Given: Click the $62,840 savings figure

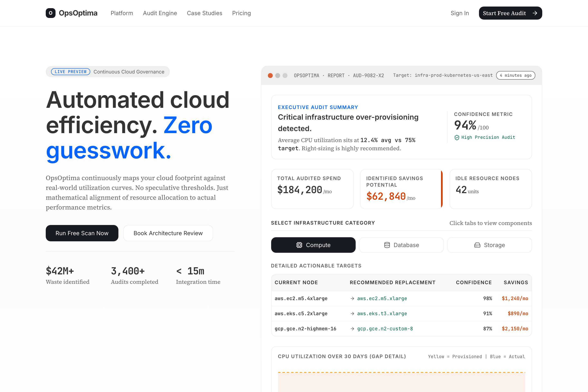Looking at the screenshot, I should (x=386, y=196).
